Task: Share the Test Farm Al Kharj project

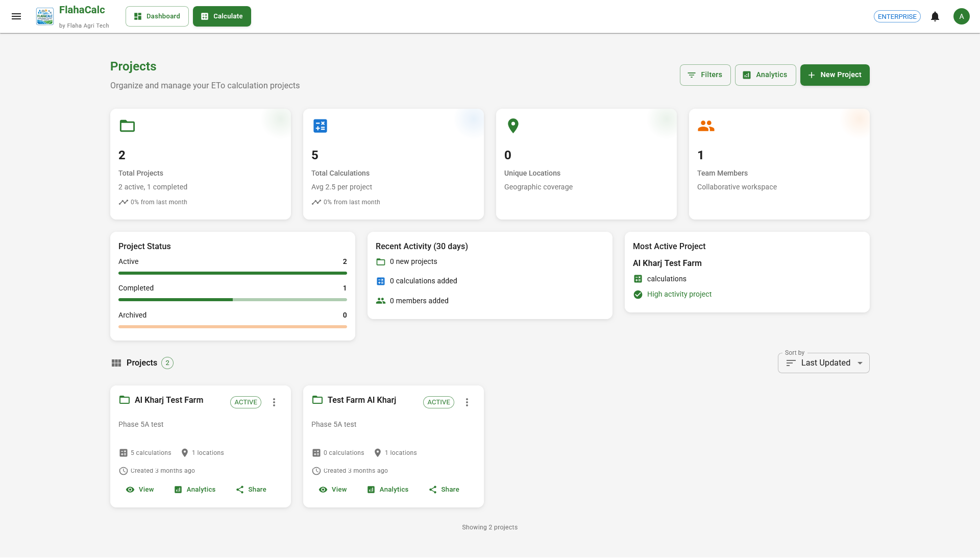Action: (x=444, y=490)
